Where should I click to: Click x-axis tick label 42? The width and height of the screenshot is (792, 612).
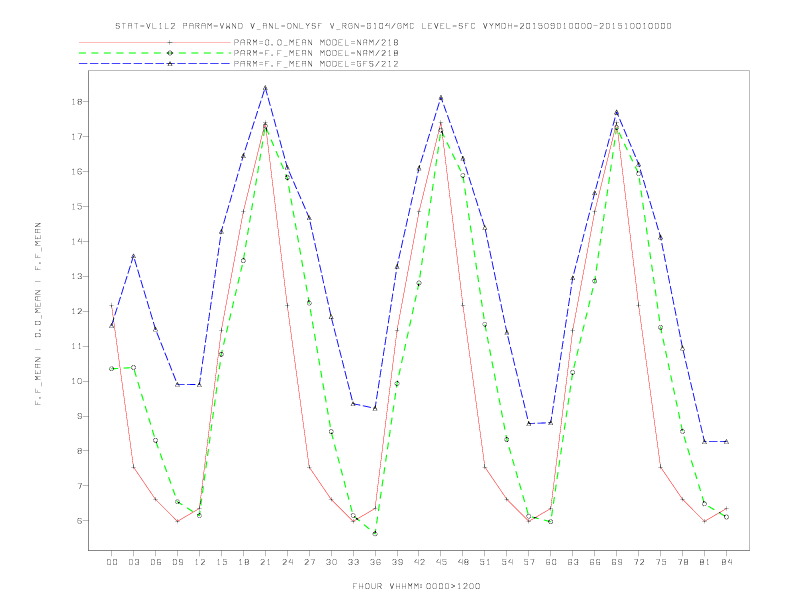pyautogui.click(x=419, y=562)
